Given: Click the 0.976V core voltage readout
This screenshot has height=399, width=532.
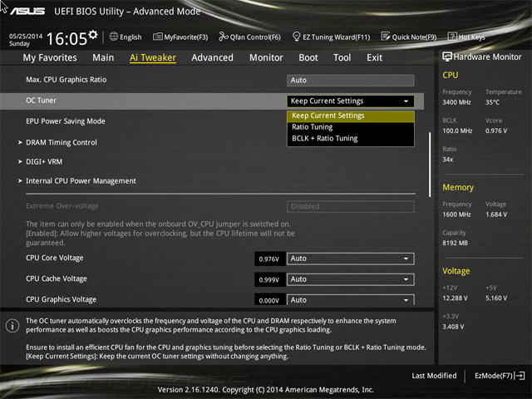Looking at the screenshot, I should point(269,259).
